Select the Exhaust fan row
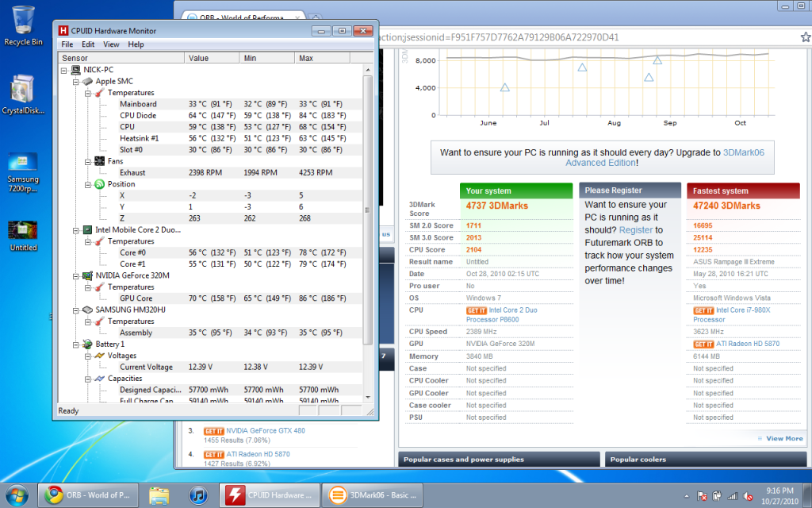Screen dimensions: 812x508 211,172
